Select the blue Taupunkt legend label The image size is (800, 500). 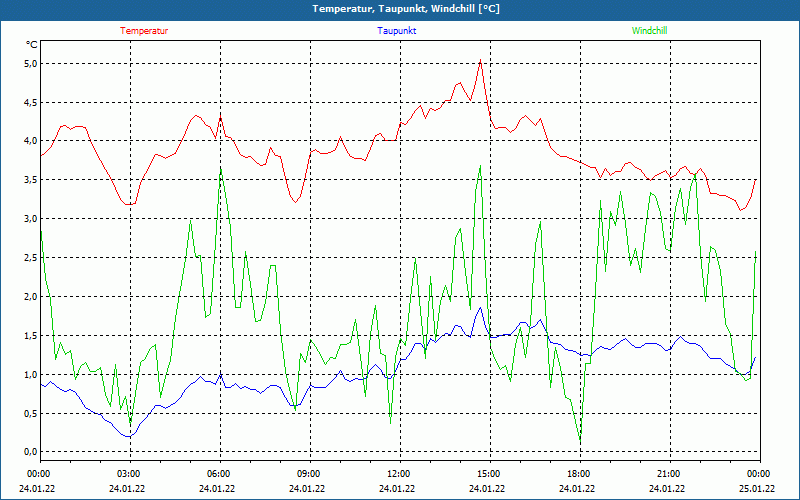(x=397, y=31)
